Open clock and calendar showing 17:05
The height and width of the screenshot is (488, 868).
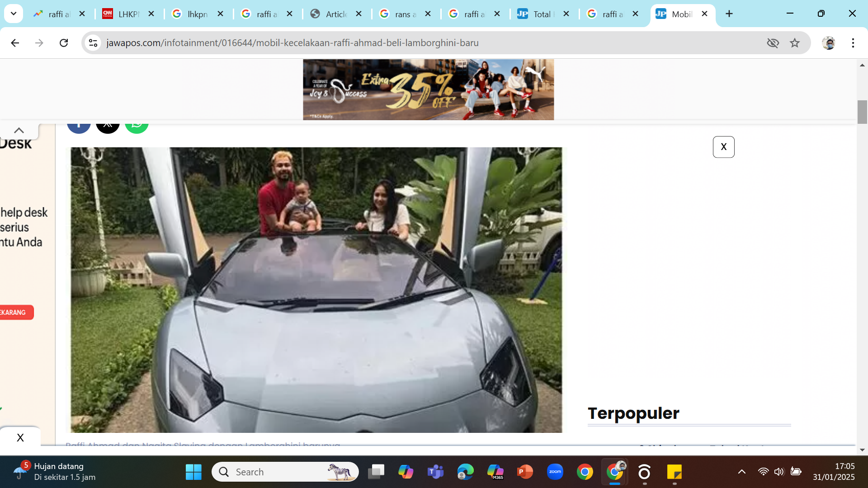tap(834, 472)
